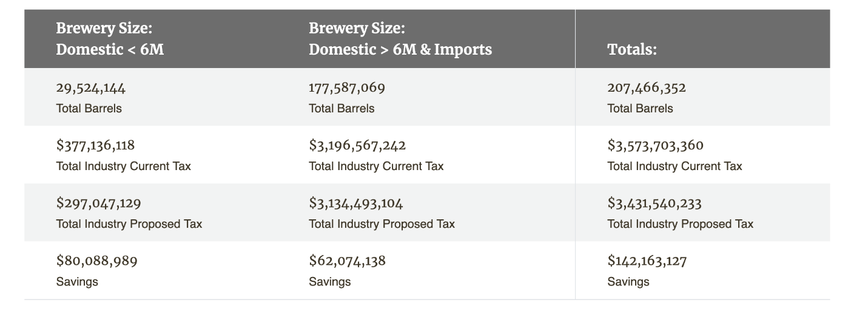Click 'Total Barrels' label in first column

click(89, 109)
